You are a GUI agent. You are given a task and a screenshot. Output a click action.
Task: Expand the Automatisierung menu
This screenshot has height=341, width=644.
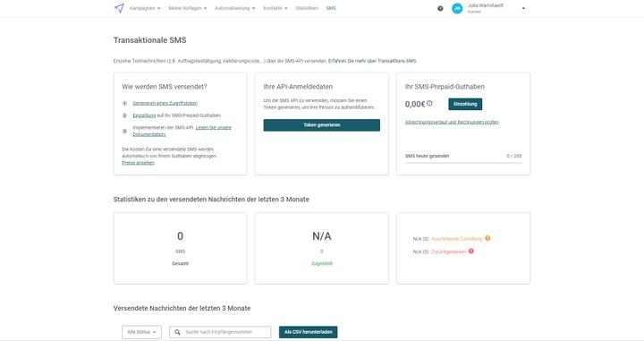tap(234, 8)
